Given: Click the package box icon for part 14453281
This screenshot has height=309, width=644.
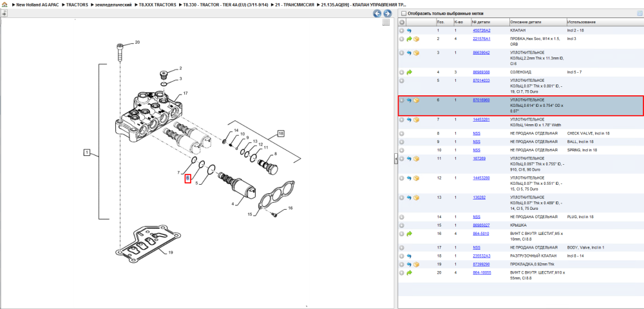Looking at the screenshot, I should click(416, 120).
